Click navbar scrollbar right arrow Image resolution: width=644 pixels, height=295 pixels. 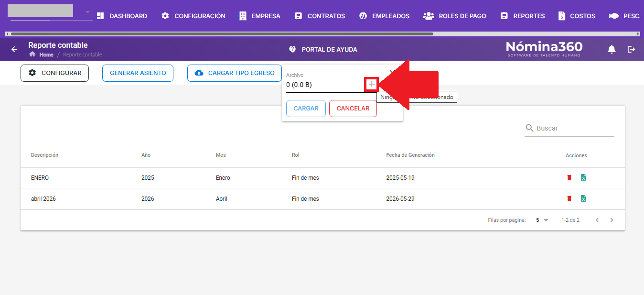tap(637, 34)
